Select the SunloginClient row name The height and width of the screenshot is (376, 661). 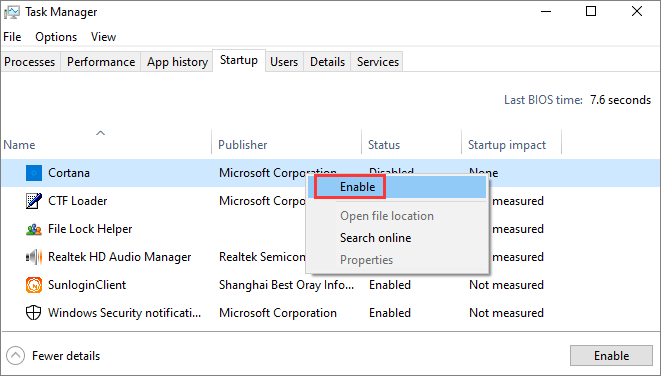(x=87, y=285)
